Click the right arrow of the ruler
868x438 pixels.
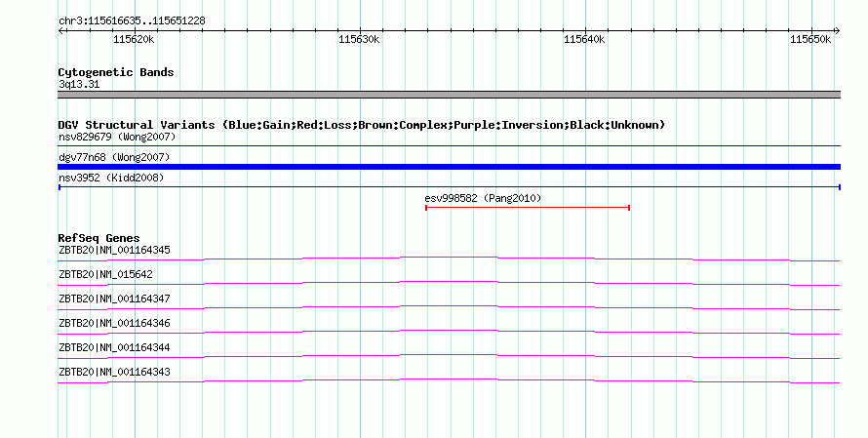click(x=837, y=30)
